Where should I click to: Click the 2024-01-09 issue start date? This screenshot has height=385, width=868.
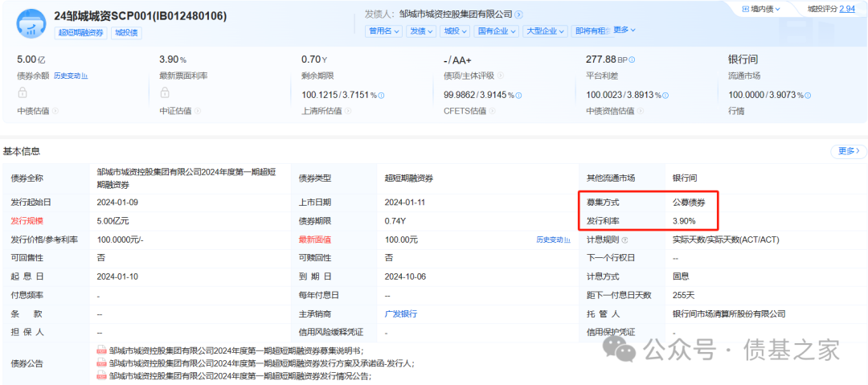click(x=117, y=203)
